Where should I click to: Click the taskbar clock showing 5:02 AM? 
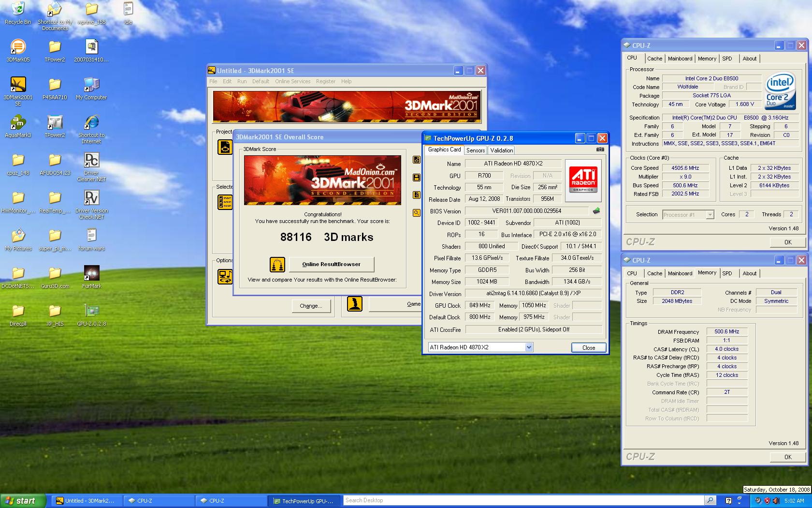pyautogui.click(x=794, y=501)
